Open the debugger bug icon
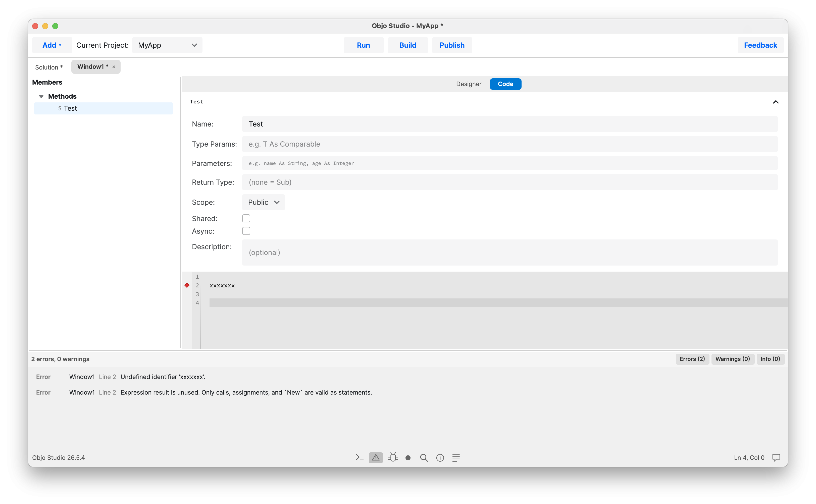 click(x=393, y=457)
